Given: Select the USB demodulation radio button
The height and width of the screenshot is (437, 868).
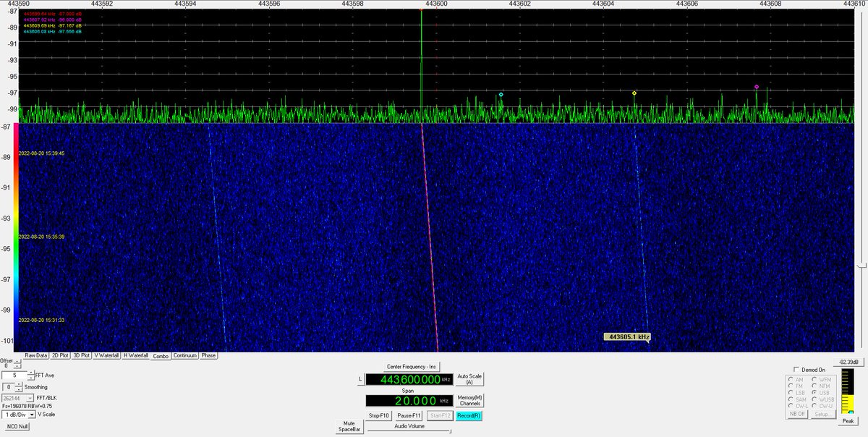Looking at the screenshot, I should (x=814, y=392).
